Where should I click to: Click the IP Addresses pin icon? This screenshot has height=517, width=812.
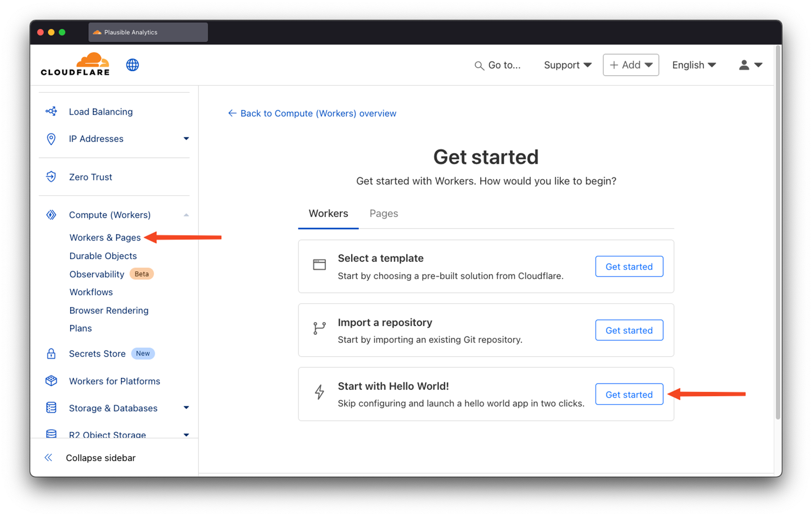point(51,139)
